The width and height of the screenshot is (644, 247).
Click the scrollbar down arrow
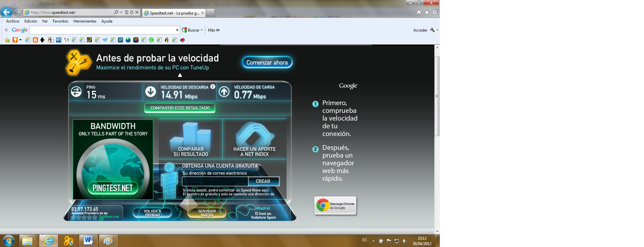pos(437,231)
